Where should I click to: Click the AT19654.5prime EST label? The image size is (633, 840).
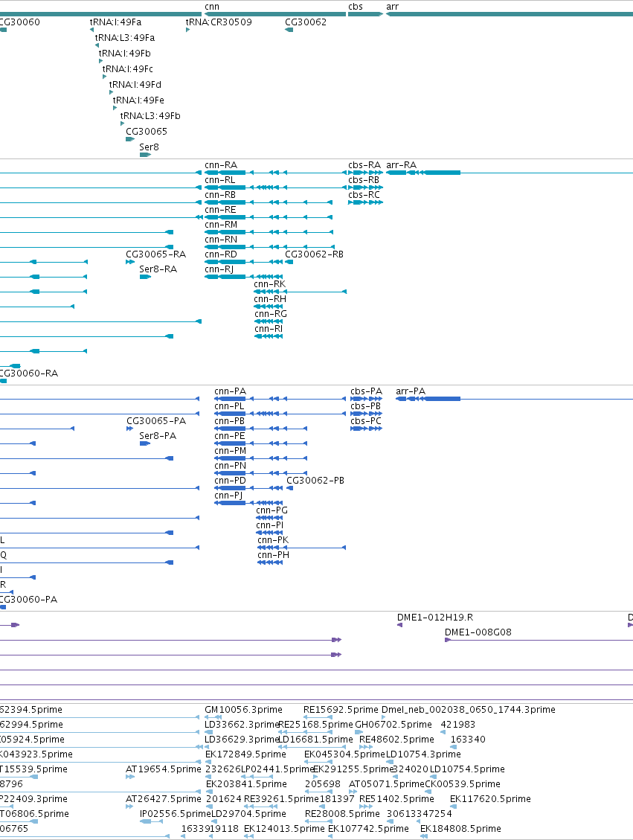coord(164,769)
